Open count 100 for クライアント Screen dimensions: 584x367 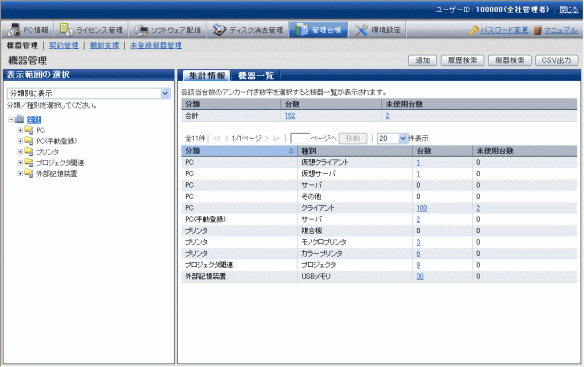coord(422,208)
